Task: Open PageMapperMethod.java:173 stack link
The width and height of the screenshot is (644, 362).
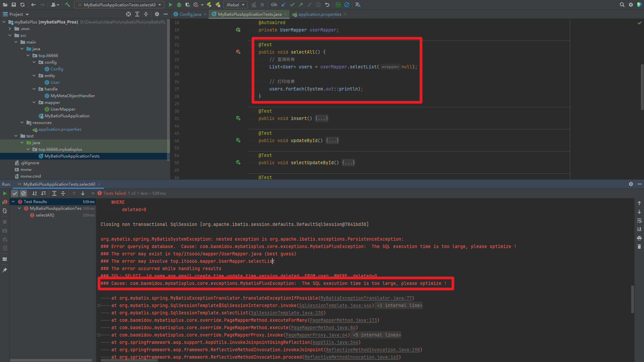Action: pos(343,320)
